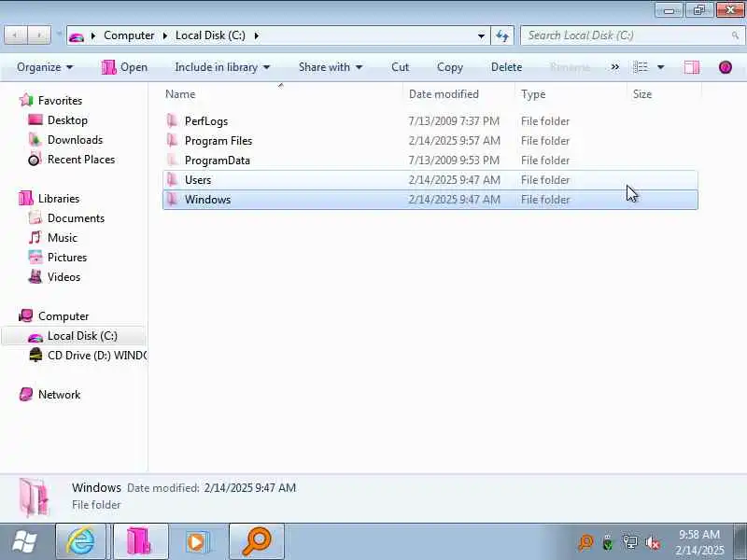Expand the arrow after Local Disk (C:)
Viewport: 747px width, 560px height.
tap(256, 35)
